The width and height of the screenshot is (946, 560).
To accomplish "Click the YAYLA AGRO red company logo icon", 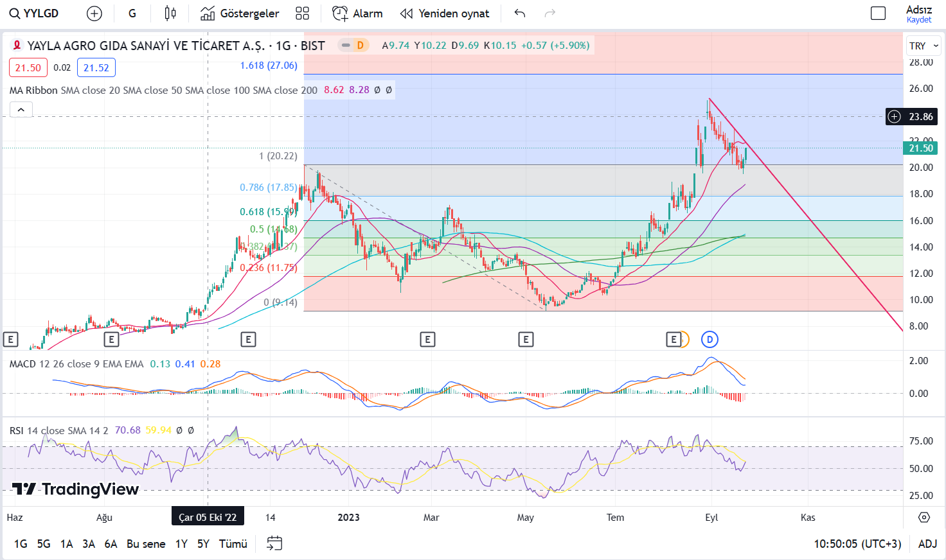I will pos(17,46).
